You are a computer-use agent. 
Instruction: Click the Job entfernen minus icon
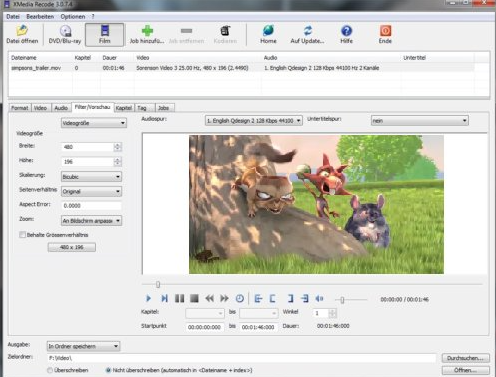(186, 31)
